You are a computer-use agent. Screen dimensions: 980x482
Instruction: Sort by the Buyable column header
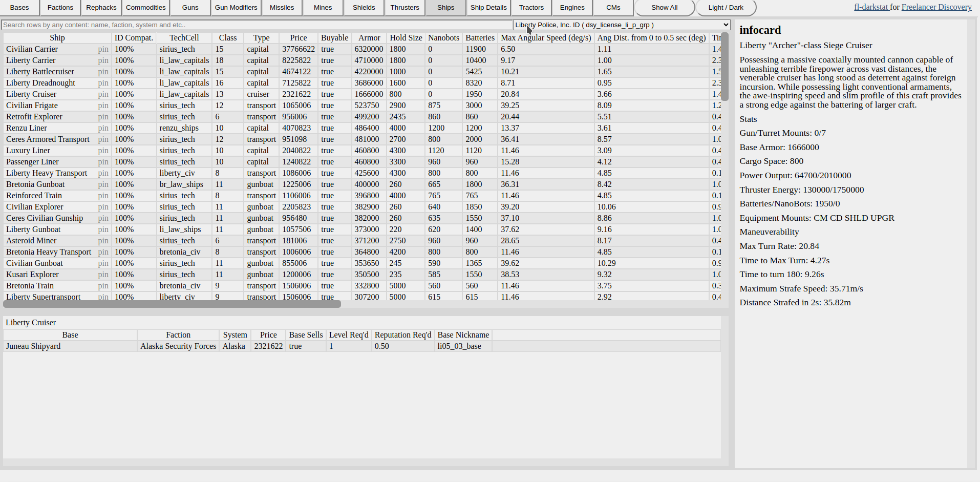coord(335,38)
